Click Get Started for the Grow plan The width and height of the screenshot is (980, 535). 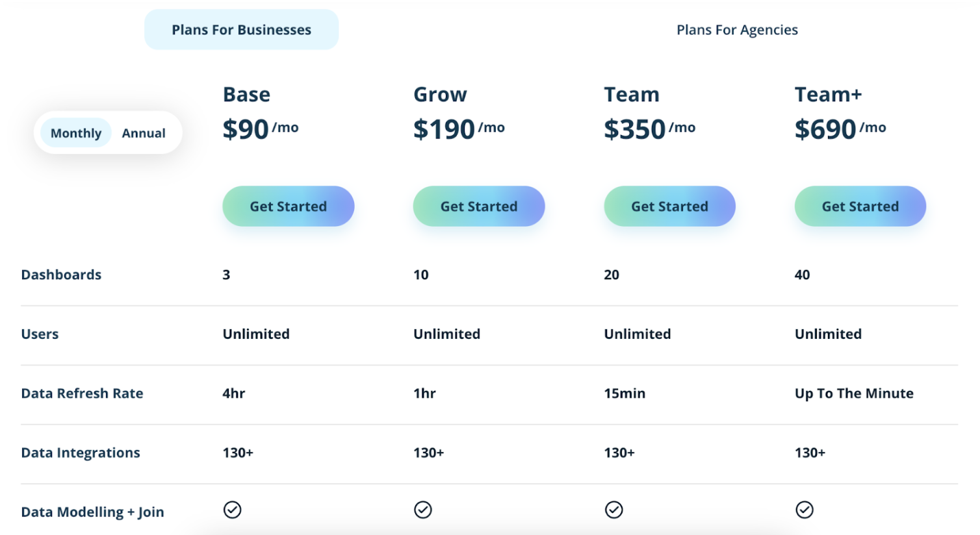[x=478, y=206]
